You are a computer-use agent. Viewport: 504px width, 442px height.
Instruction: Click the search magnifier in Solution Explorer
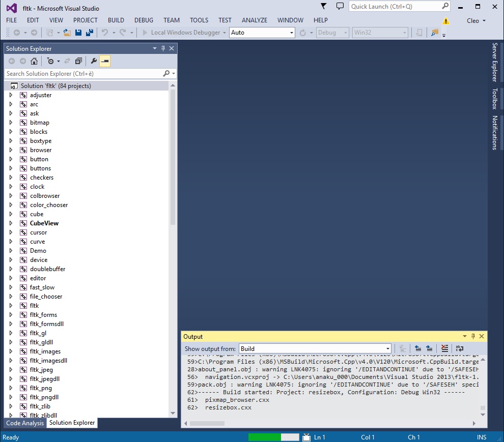click(166, 74)
